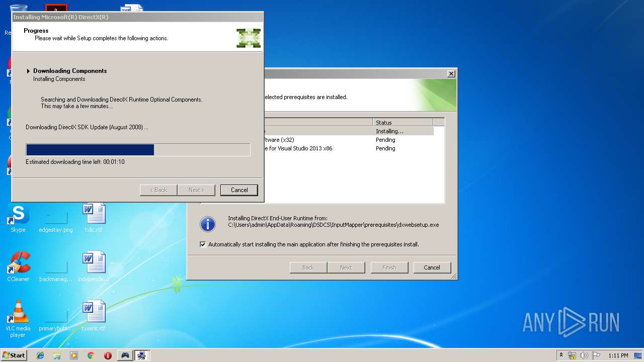
Task: Select the edgestay.png desktop file
Action: [56, 218]
